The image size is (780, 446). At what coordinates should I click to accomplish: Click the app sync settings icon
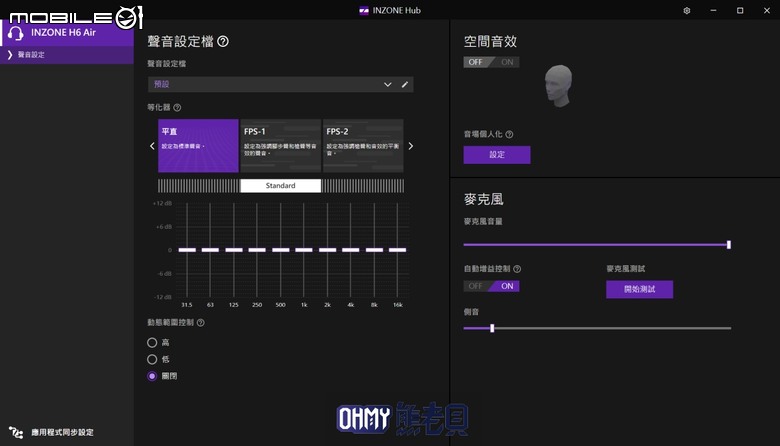click(x=15, y=432)
